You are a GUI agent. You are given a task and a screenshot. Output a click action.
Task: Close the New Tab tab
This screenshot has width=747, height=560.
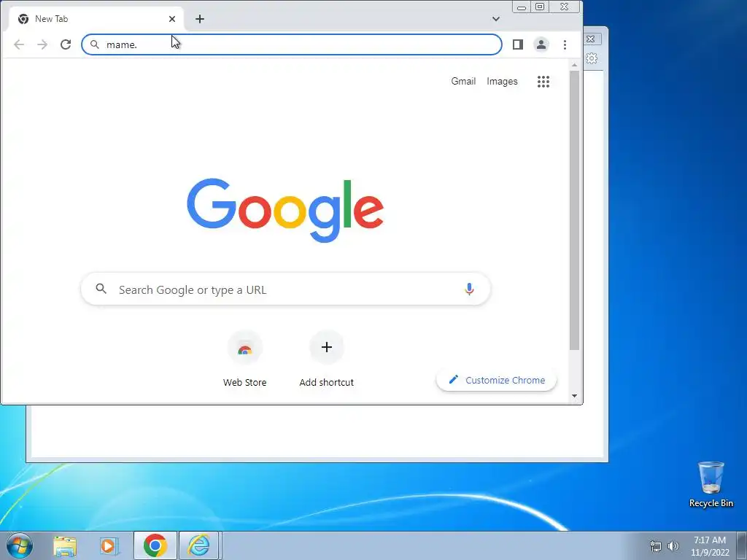(172, 19)
